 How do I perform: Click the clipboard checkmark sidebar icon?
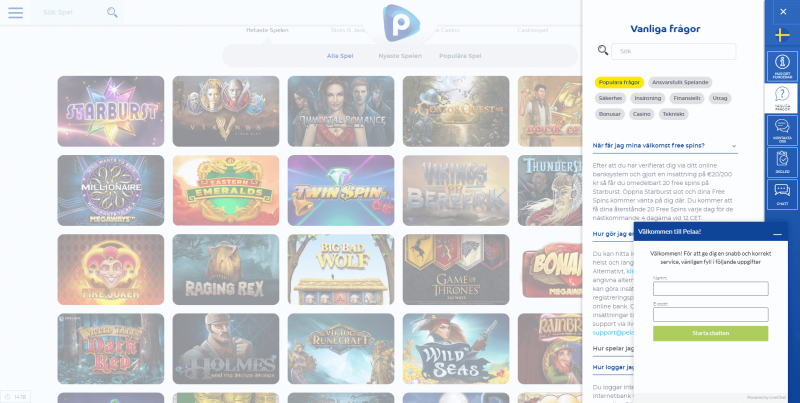point(782,162)
